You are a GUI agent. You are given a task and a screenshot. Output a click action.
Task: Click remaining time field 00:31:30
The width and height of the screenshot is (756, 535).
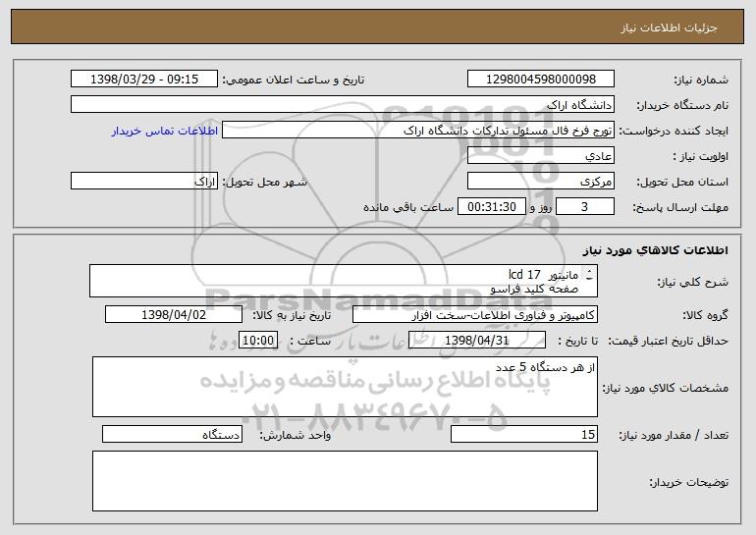click(x=491, y=207)
